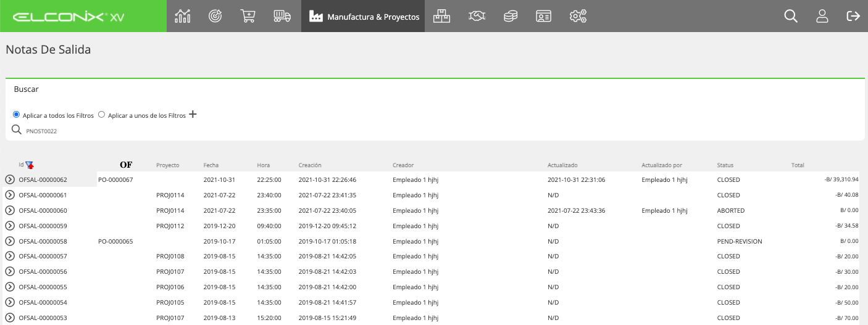Viewport: 868px width, 325px height.
Task: Click total -B/ 34.58
Action: (846, 226)
